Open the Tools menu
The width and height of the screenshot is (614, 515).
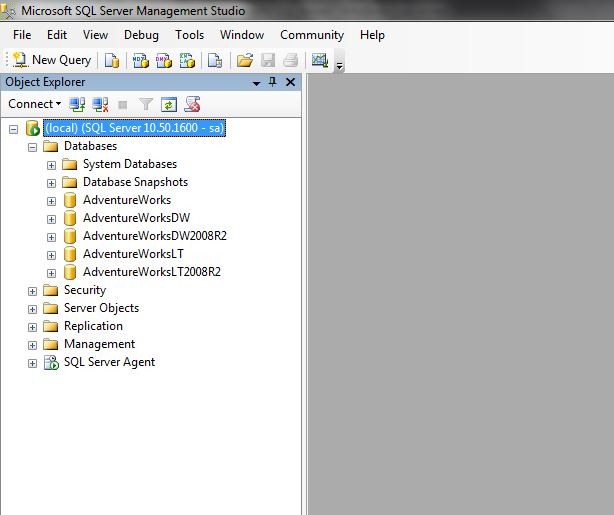click(190, 35)
